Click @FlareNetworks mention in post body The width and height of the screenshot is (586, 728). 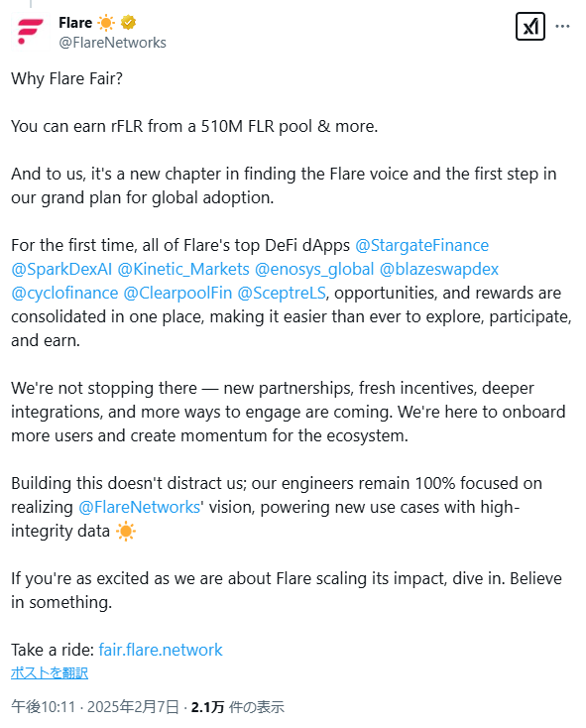[139, 507]
